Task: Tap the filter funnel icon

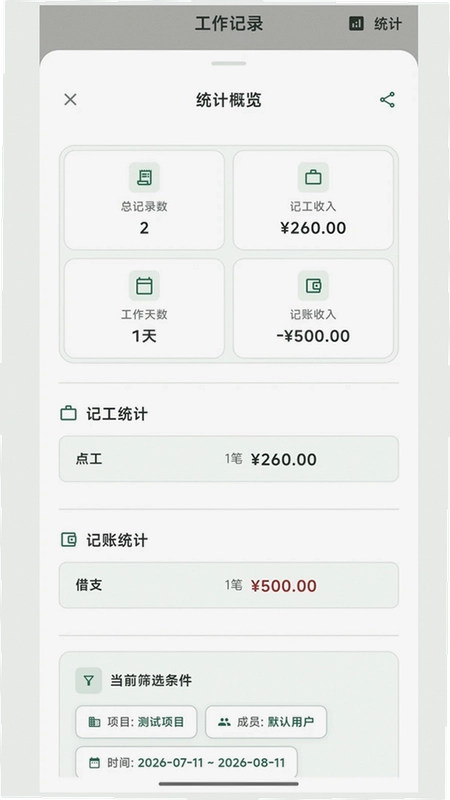Action: 89,681
